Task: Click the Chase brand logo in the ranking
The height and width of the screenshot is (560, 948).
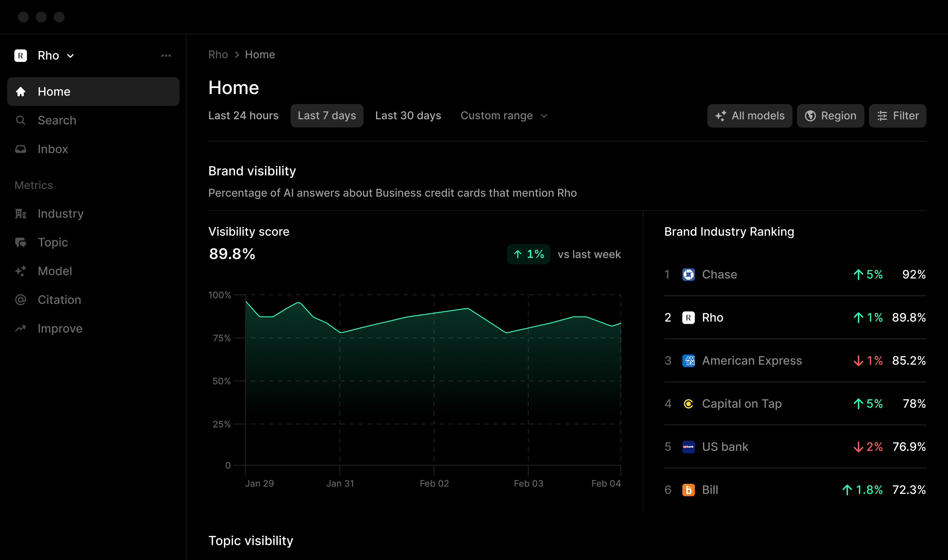Action: click(x=688, y=274)
